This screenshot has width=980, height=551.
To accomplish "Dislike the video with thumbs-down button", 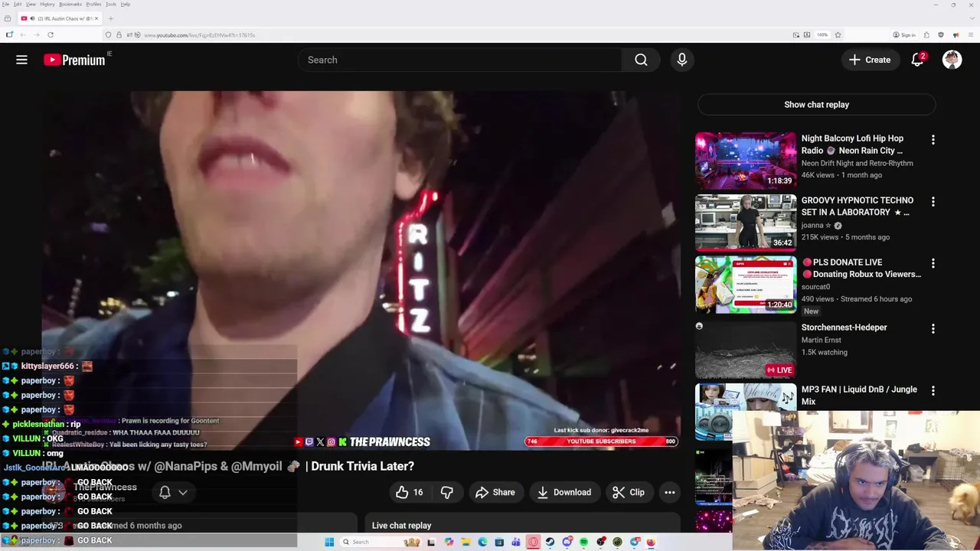I will pyautogui.click(x=447, y=492).
